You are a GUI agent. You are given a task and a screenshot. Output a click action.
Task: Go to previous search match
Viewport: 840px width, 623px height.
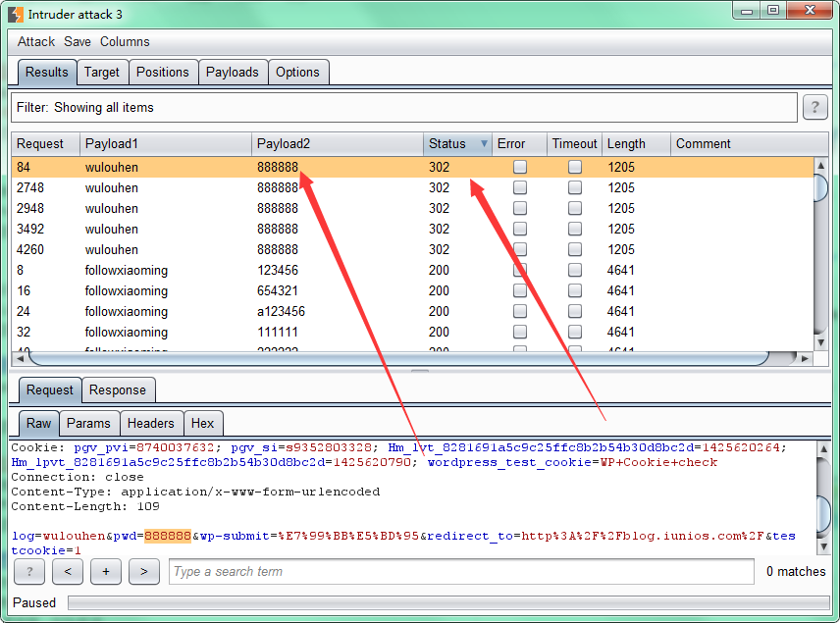tap(68, 572)
